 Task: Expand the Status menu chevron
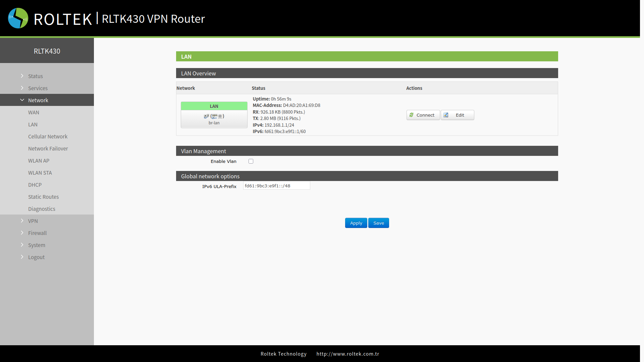pyautogui.click(x=22, y=76)
